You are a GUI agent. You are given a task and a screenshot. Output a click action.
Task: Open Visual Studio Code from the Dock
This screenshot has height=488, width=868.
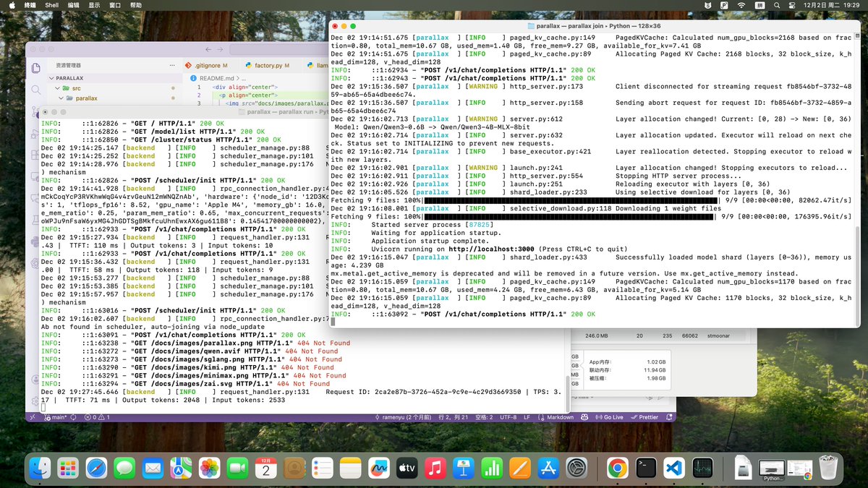click(x=673, y=468)
